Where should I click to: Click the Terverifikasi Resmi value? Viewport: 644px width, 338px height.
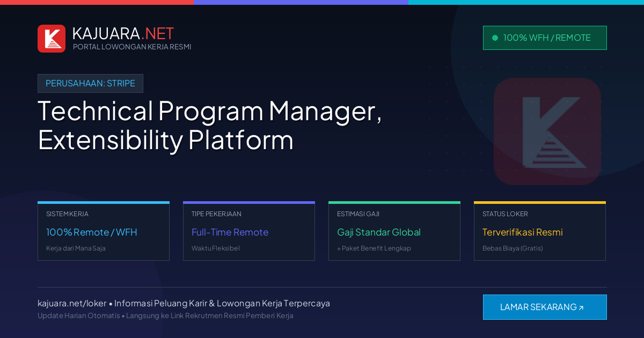coord(523,232)
